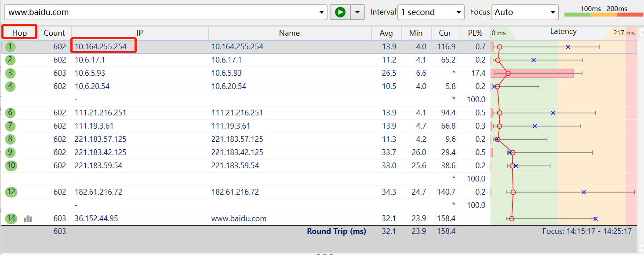Click the bar graph icon beside hop 14

click(28, 218)
